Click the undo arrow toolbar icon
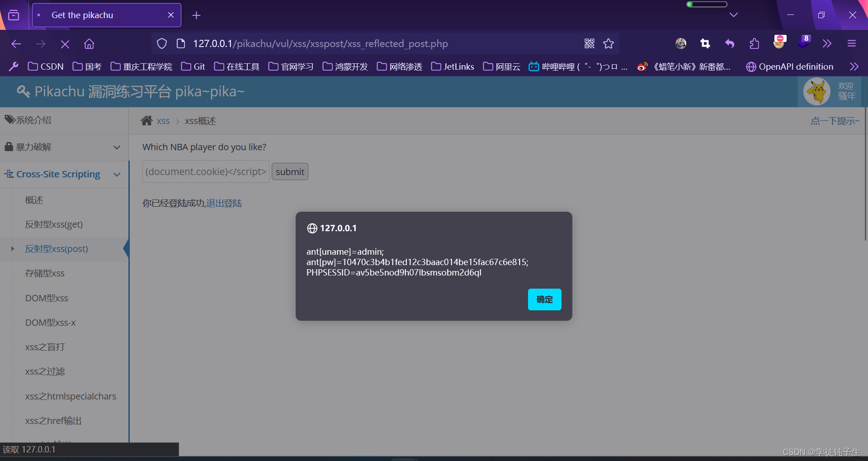 click(x=729, y=43)
